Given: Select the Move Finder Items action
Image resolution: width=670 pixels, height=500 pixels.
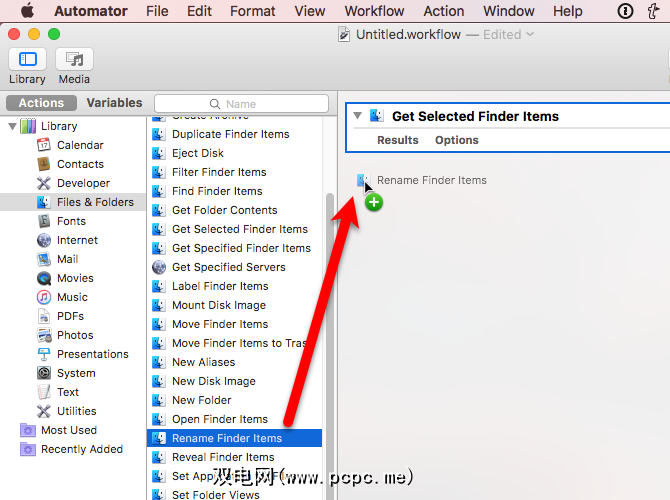Looking at the screenshot, I should pyautogui.click(x=235, y=324).
